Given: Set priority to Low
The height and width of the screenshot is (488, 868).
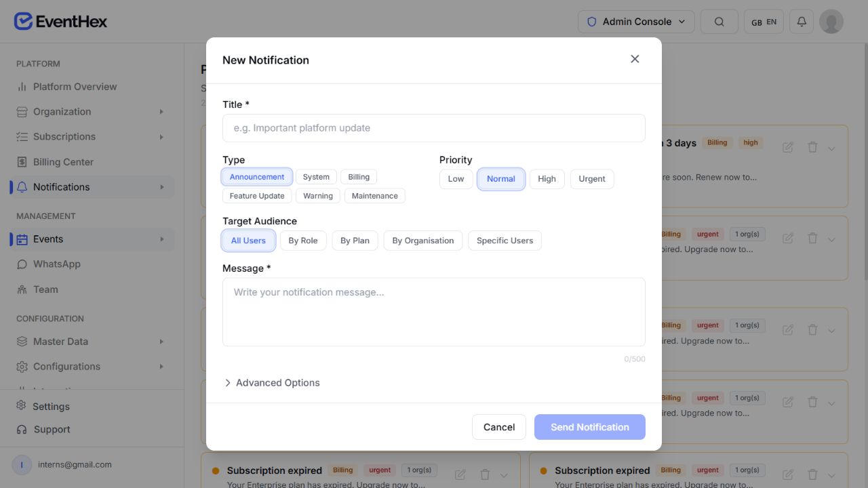Looking at the screenshot, I should pos(456,179).
